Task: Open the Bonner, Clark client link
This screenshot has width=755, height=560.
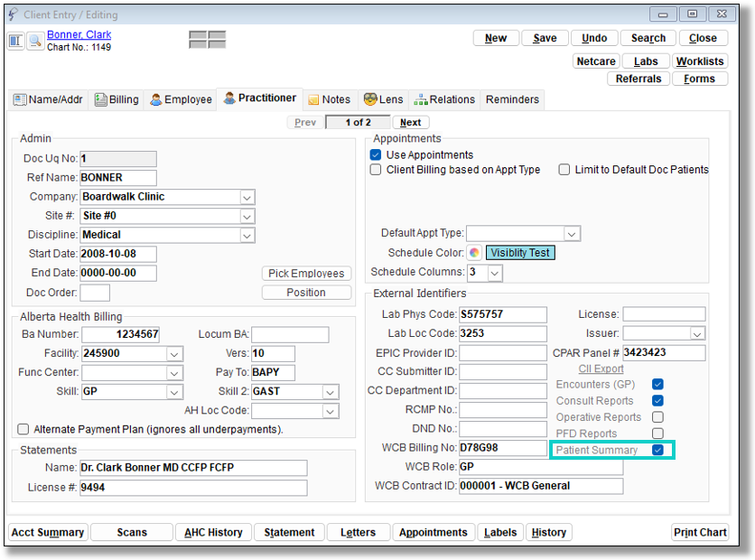Action: point(79,35)
